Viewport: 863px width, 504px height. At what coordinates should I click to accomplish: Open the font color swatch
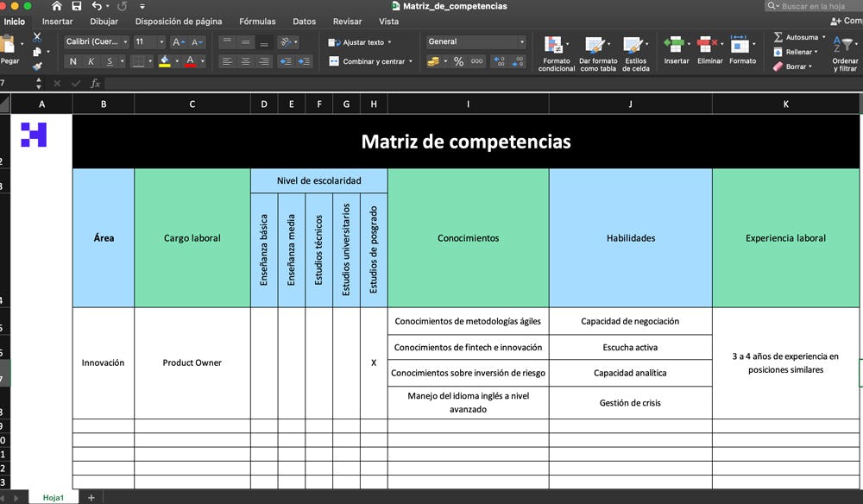[190, 61]
